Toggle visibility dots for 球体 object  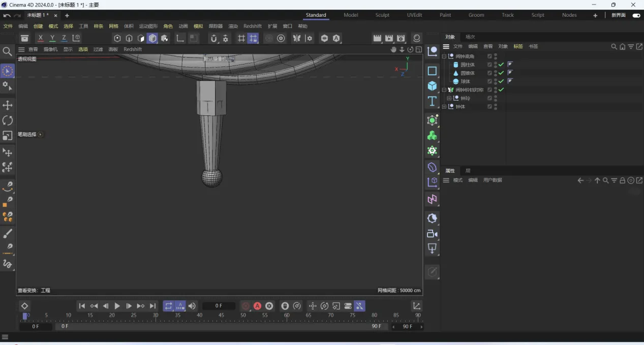coord(496,81)
